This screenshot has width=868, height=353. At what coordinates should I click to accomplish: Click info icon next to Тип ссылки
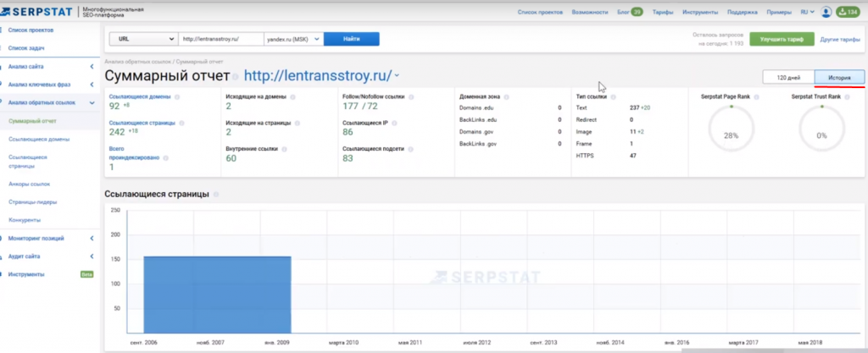pos(614,97)
